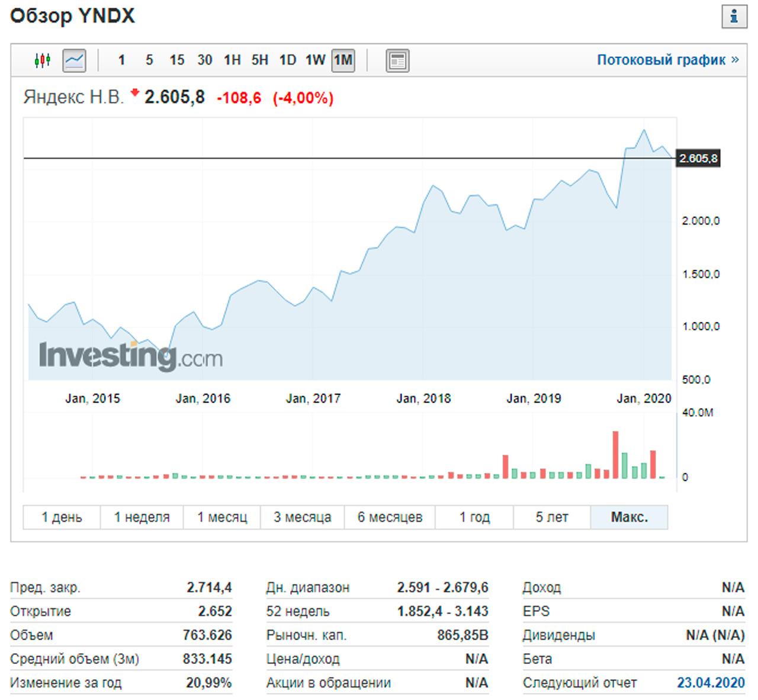Open the chart data table icon
The width and height of the screenshot is (758, 700).
397,60
